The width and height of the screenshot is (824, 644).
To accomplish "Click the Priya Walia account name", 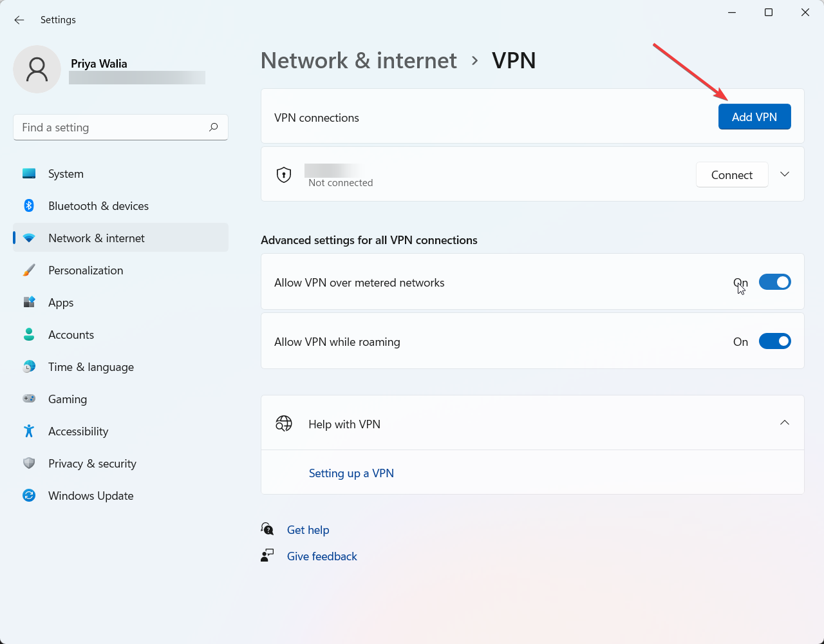I will [99, 63].
